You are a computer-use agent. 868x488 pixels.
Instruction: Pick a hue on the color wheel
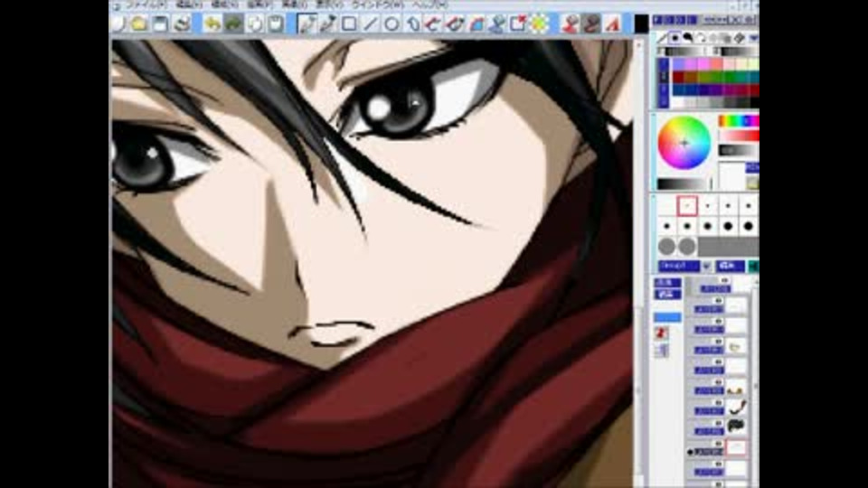coord(684,142)
